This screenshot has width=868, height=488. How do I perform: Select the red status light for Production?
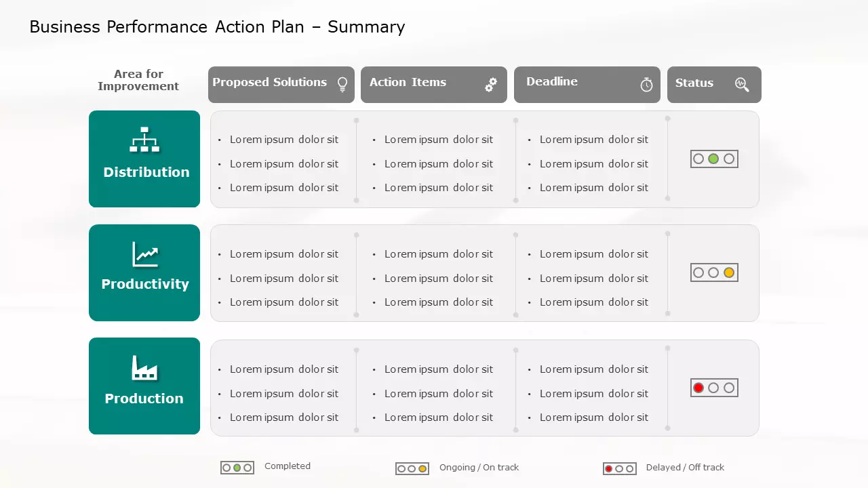click(698, 388)
